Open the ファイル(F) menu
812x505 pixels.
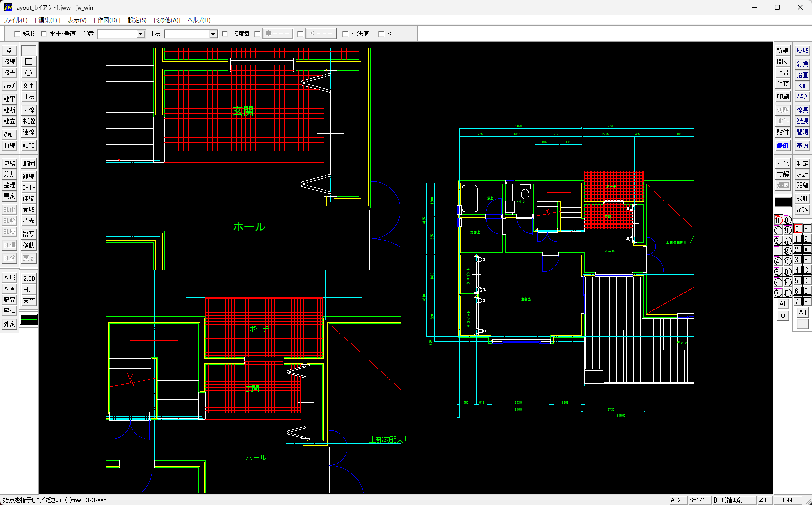tap(16, 20)
